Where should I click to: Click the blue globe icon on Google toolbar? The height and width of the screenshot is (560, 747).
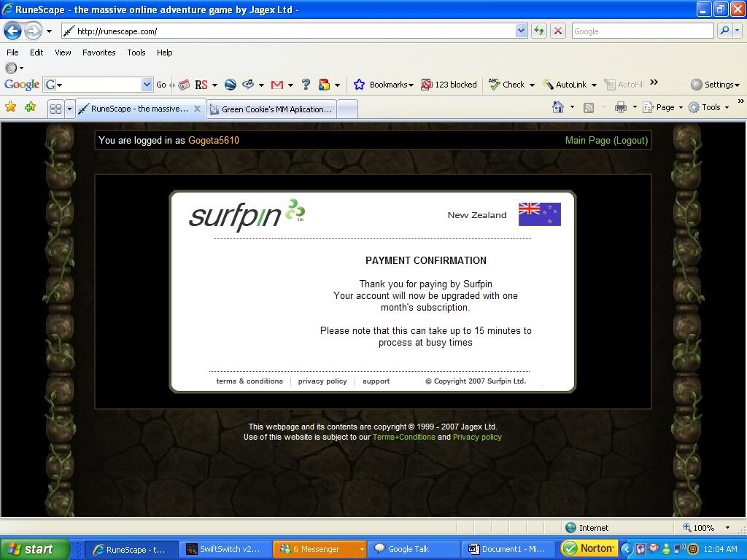pos(230,85)
